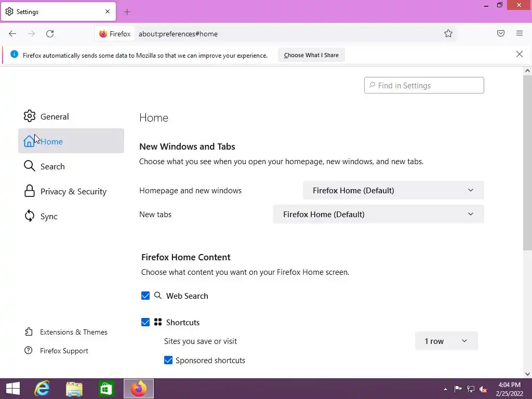Click the scrollbar up arrow
This screenshot has height=399, width=532.
coord(527,71)
